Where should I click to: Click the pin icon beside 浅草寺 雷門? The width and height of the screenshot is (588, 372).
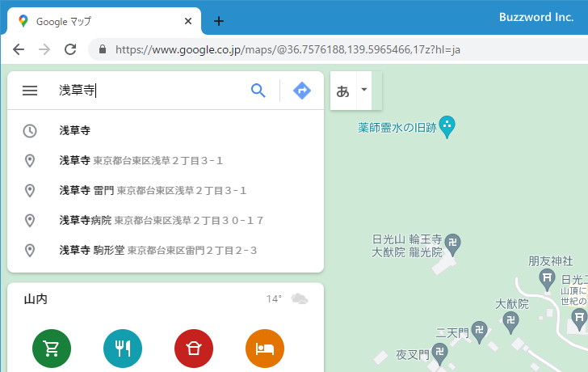pos(30,191)
